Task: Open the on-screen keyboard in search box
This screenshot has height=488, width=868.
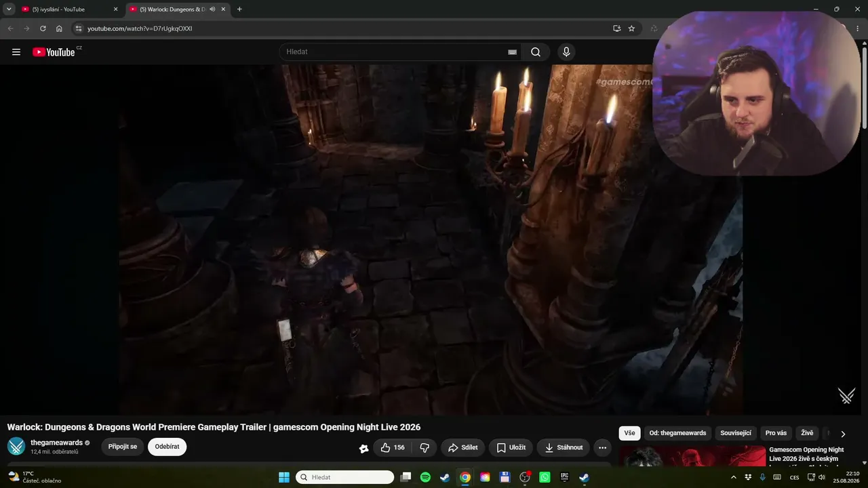Action: click(x=513, y=52)
